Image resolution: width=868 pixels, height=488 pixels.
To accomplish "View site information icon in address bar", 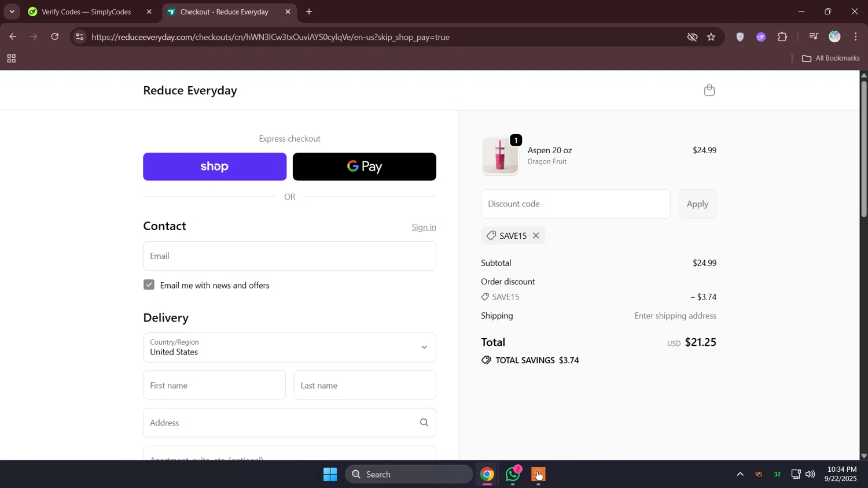I will pyautogui.click(x=80, y=37).
